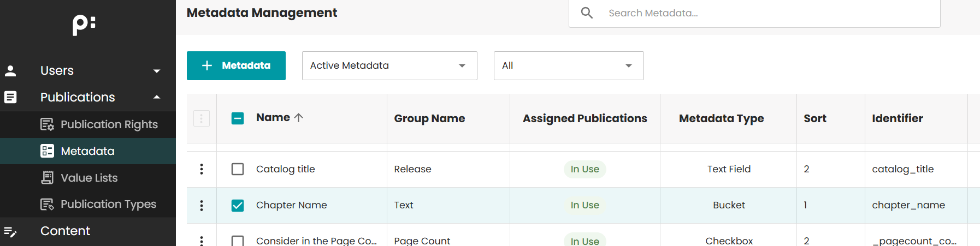Click the Publication Rights icon

pyautogui.click(x=47, y=124)
